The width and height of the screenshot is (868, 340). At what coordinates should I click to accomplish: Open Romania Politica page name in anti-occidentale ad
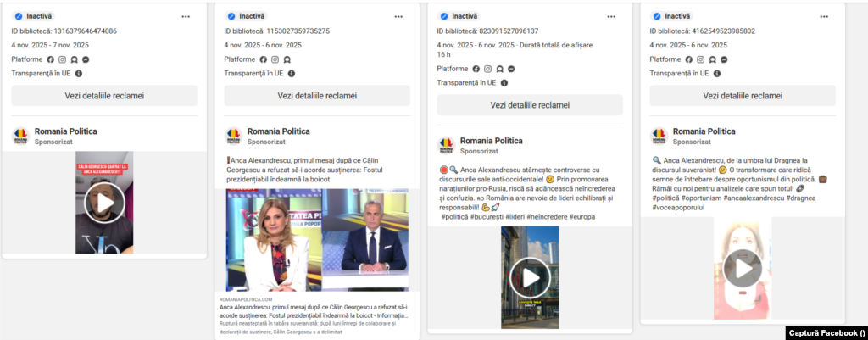(491, 141)
